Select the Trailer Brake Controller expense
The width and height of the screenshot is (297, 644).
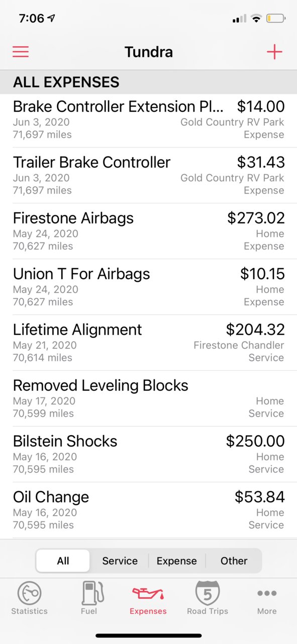pyautogui.click(x=148, y=176)
